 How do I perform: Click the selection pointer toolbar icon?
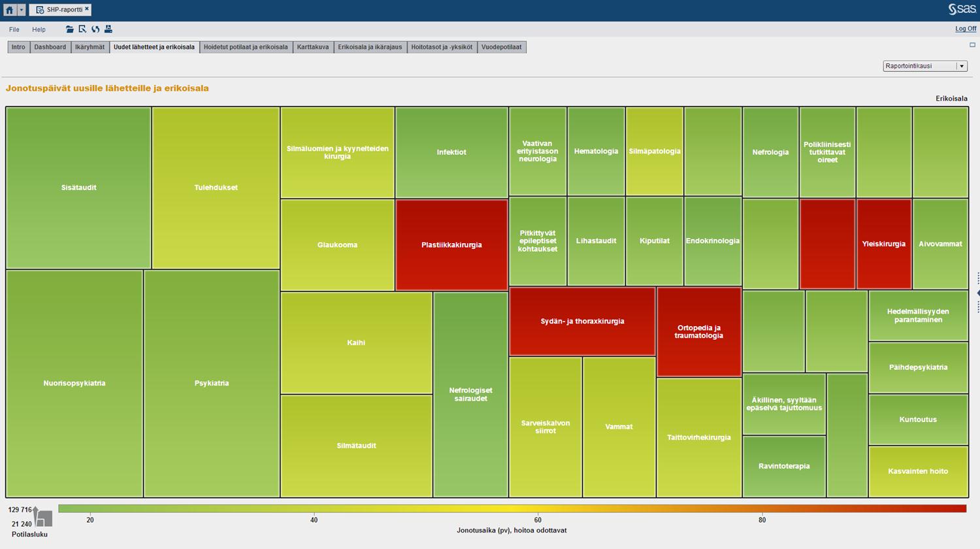coord(82,29)
